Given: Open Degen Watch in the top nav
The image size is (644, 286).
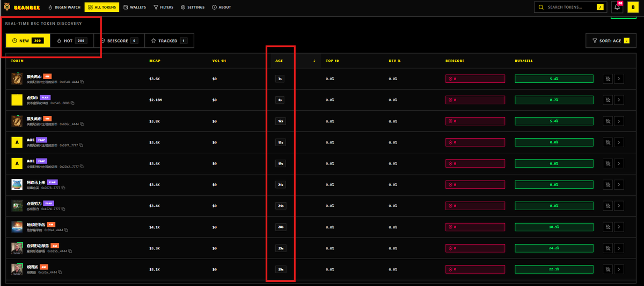Looking at the screenshot, I should point(64,8).
